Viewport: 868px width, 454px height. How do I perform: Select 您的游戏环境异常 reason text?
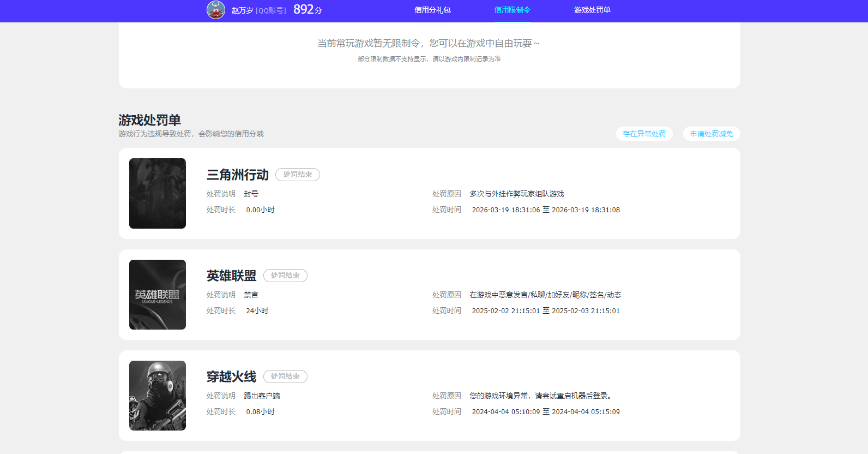coord(541,396)
